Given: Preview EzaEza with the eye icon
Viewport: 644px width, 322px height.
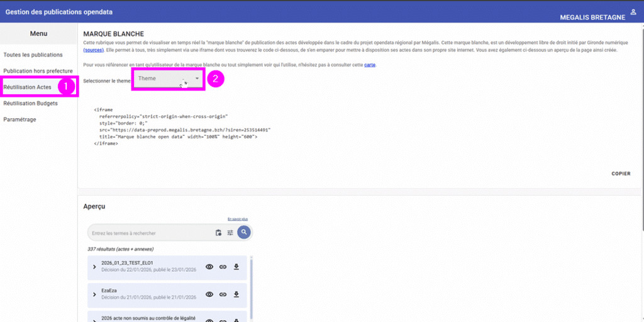Looking at the screenshot, I should tap(209, 294).
